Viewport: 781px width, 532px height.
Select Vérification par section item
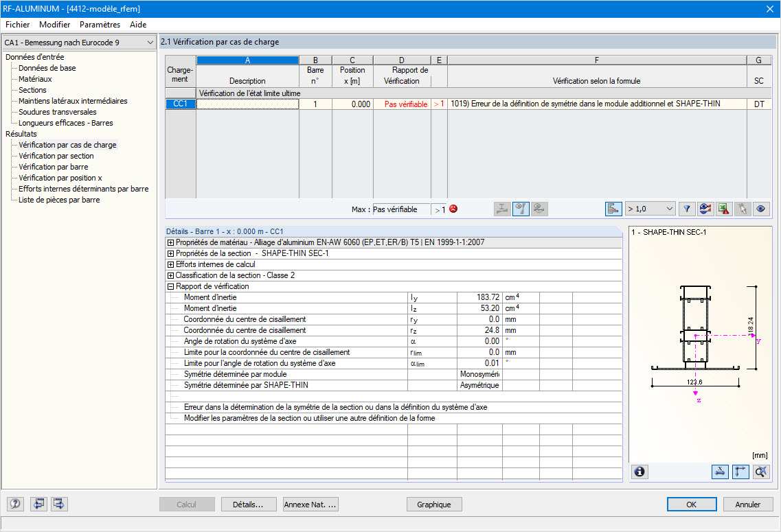point(56,156)
